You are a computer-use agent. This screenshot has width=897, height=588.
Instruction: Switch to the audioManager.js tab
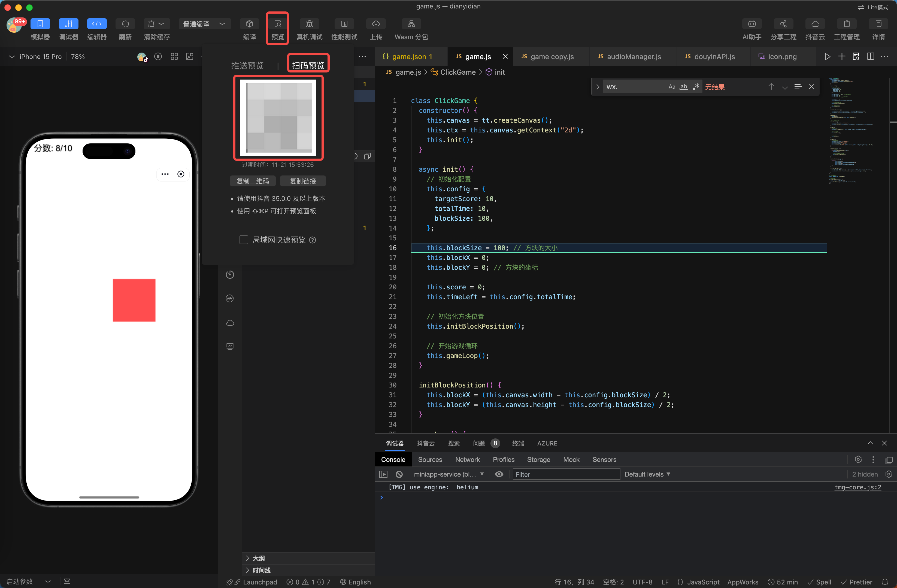(634, 57)
